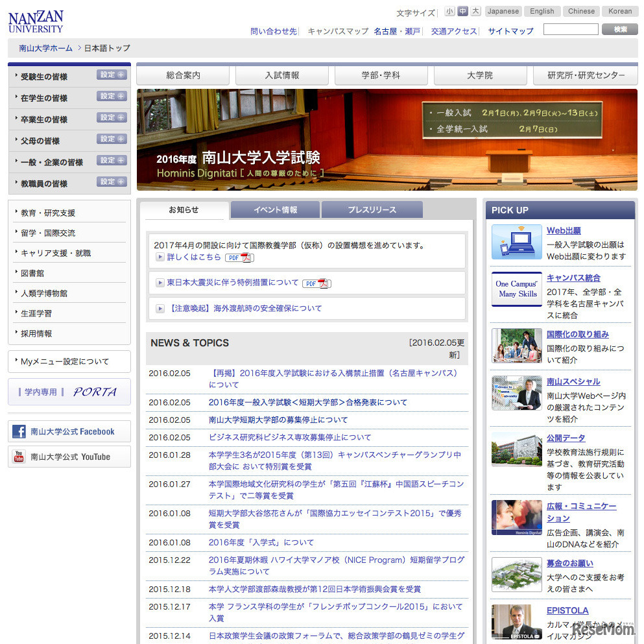This screenshot has height=644, width=644.
Task: Expand 設定 for 一般・企業の皆様
Action: point(112,160)
